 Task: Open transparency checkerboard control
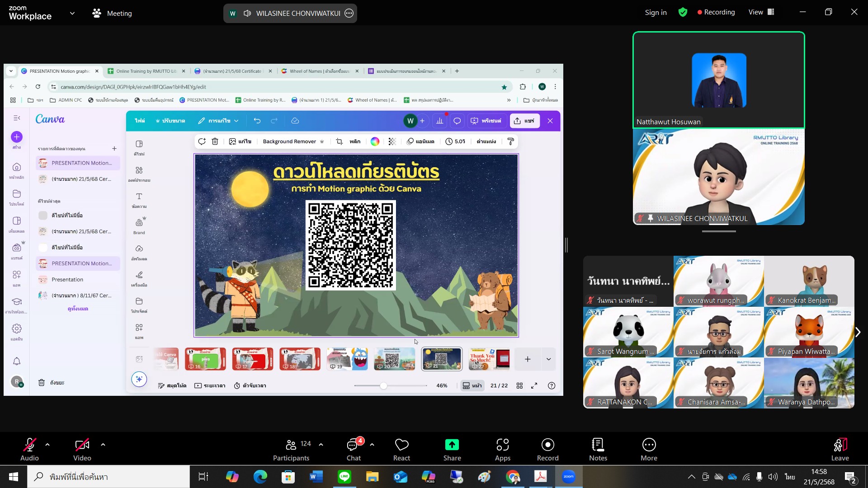point(392,141)
